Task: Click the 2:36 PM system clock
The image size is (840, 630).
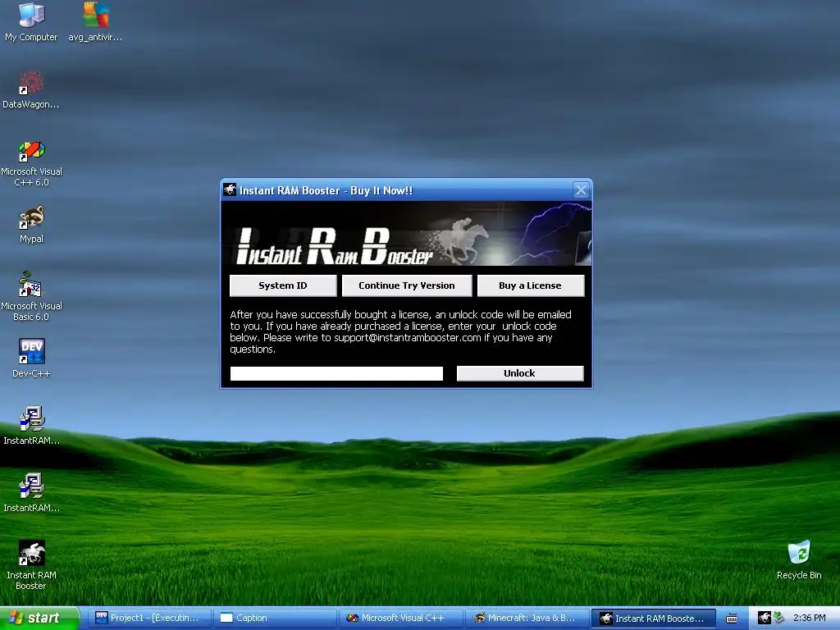Action: click(809, 618)
